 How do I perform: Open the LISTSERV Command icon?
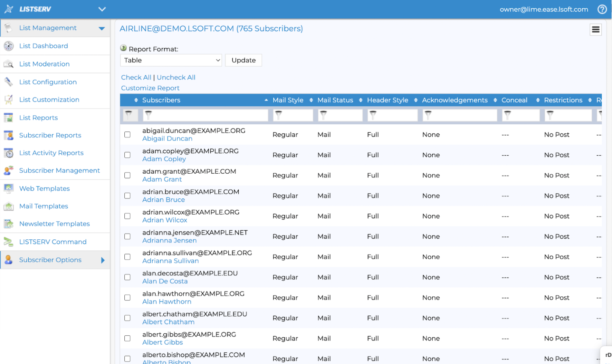point(8,241)
